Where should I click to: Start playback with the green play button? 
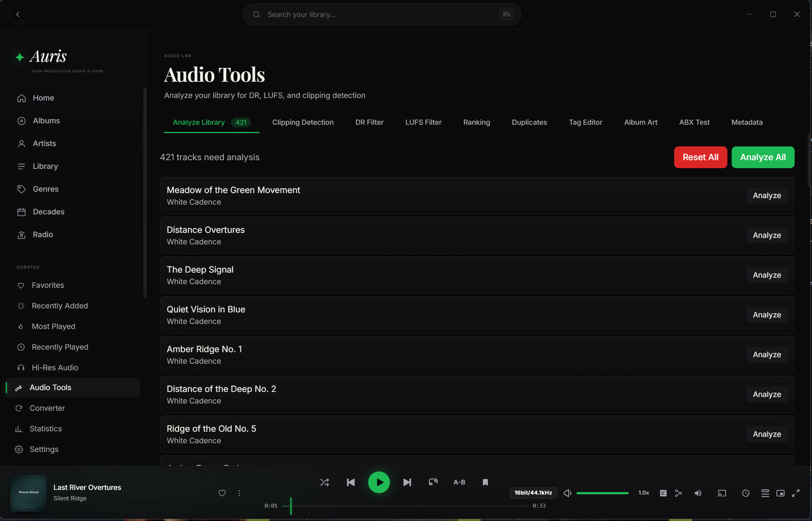pyautogui.click(x=379, y=482)
